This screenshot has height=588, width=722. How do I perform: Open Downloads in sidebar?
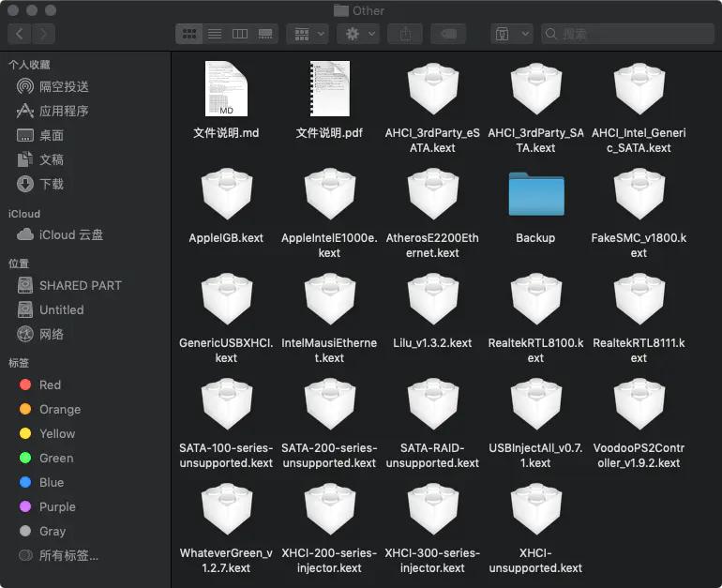pos(40,184)
